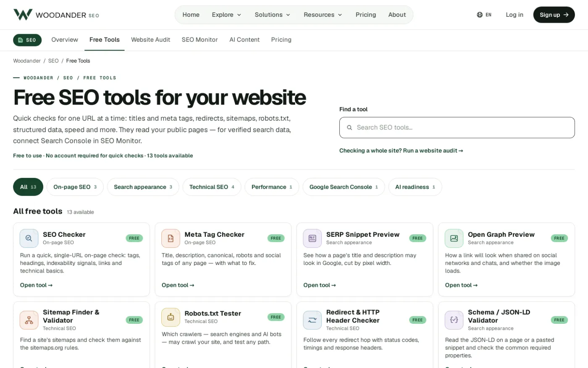Viewport: 588px width, 368px height.
Task: Filter by Performance category
Action: coord(272,187)
